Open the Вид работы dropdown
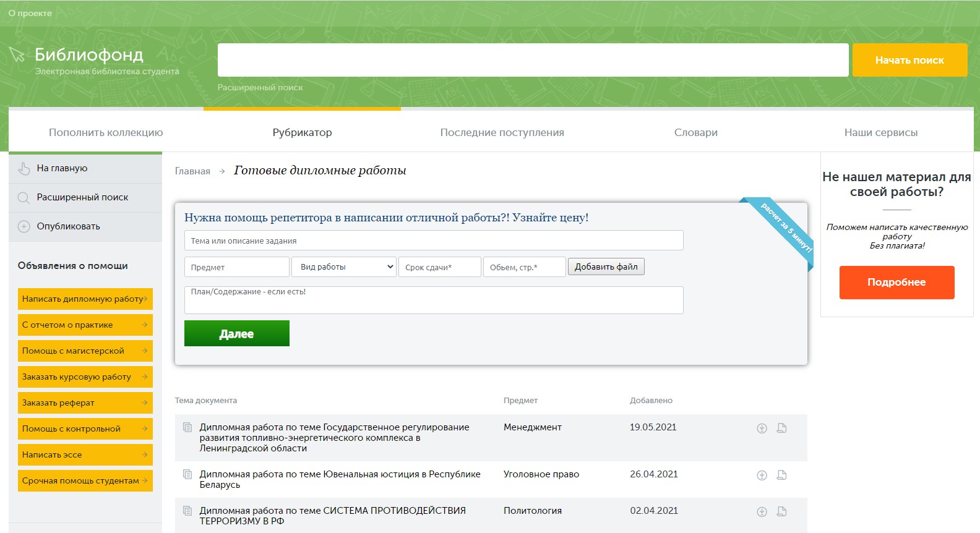Viewport: 980px width, 533px height. [344, 267]
